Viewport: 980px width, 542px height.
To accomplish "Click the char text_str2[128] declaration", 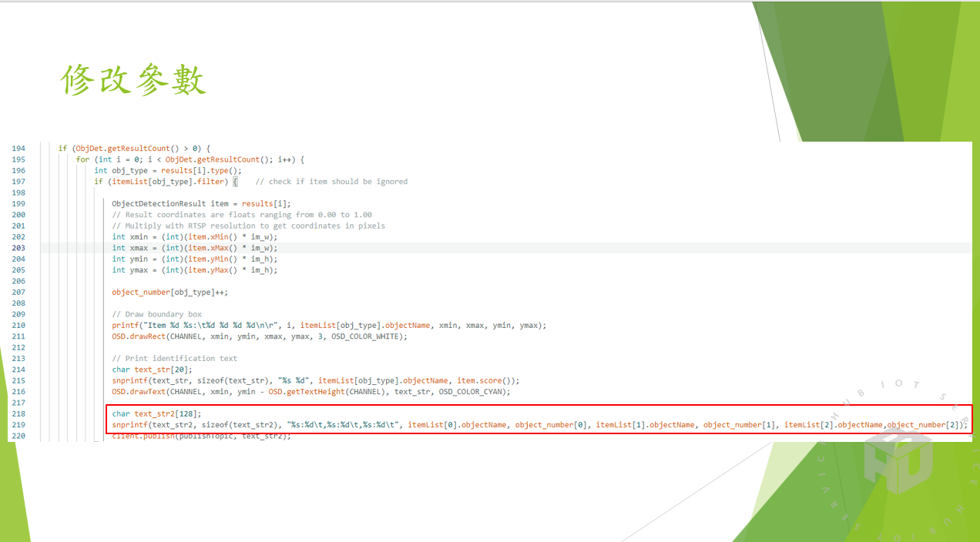I will [x=156, y=413].
